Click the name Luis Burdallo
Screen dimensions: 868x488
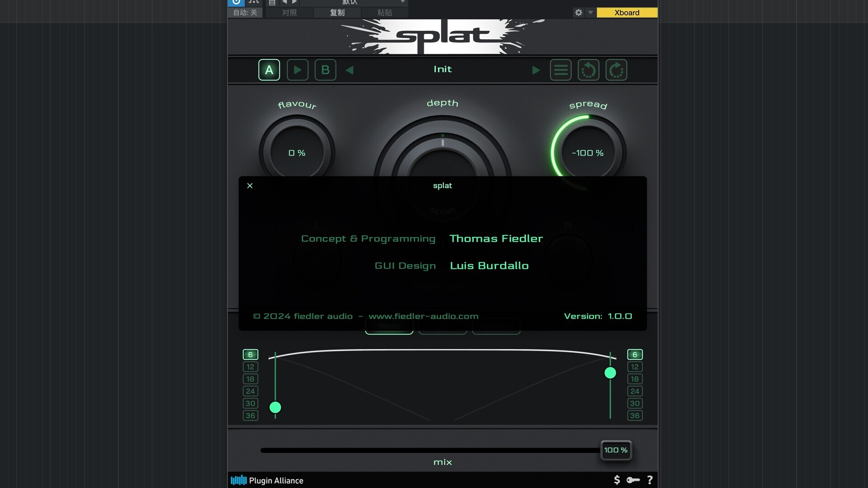[x=489, y=266]
